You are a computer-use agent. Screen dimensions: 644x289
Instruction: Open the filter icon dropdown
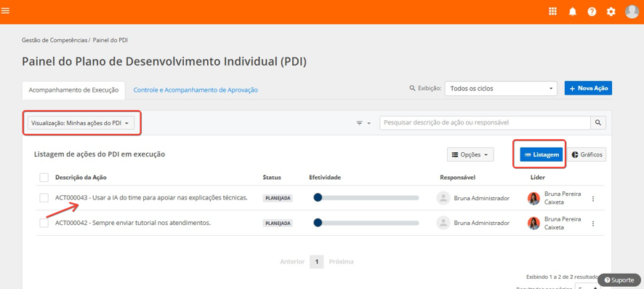[363, 123]
